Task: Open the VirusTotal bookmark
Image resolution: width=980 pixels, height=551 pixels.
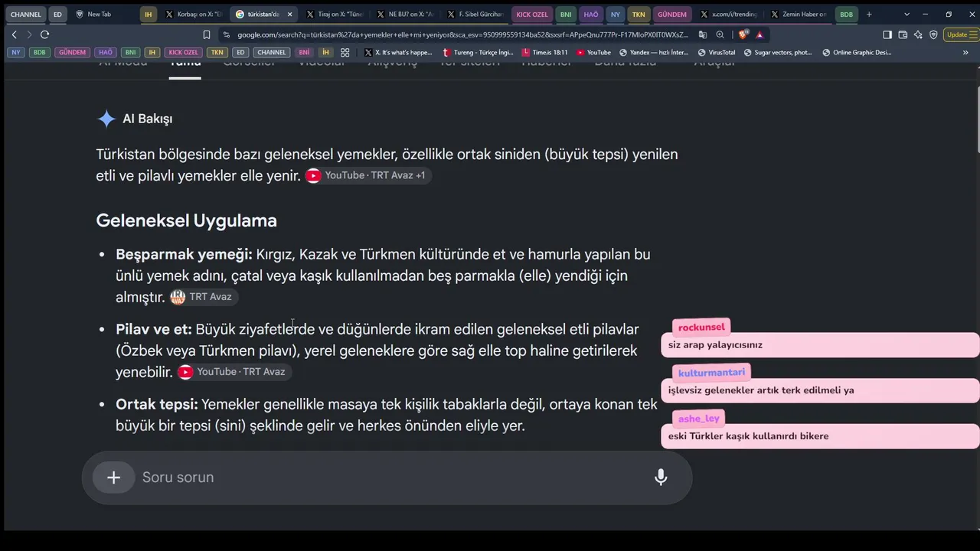Action: click(x=716, y=53)
